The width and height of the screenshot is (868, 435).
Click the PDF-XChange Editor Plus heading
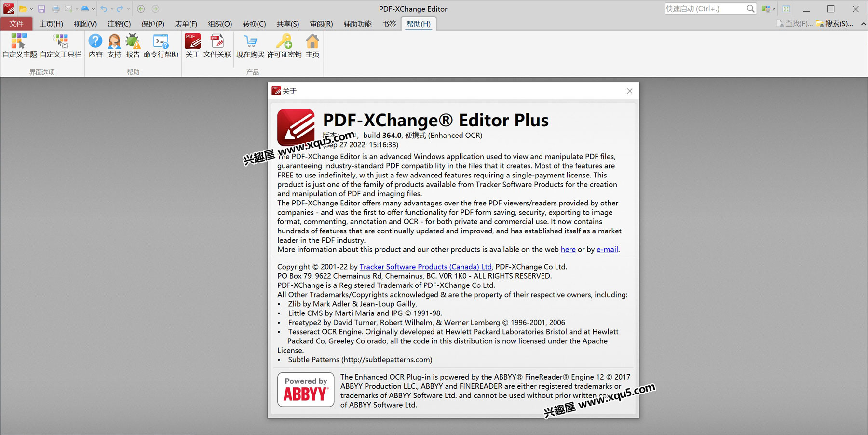click(x=436, y=120)
